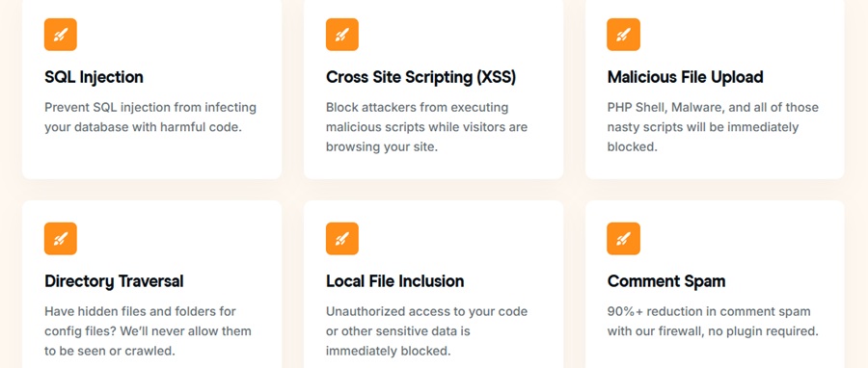Click the orange icon above Local File Inclusion
Viewport: 868px width, 368px height.
tap(342, 239)
